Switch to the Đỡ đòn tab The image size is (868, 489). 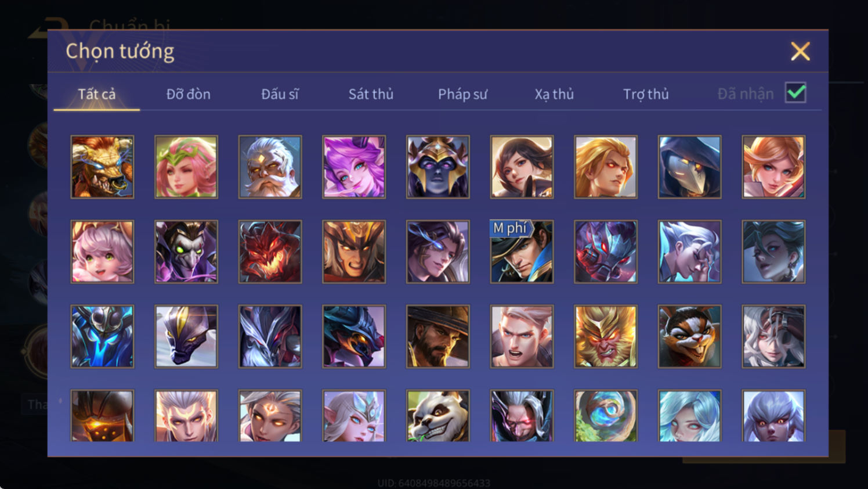pyautogui.click(x=188, y=94)
